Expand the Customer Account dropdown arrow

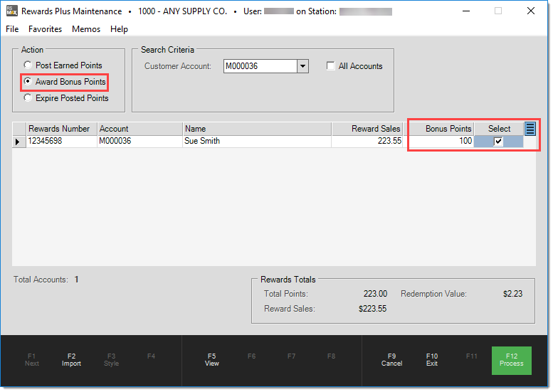(x=302, y=66)
